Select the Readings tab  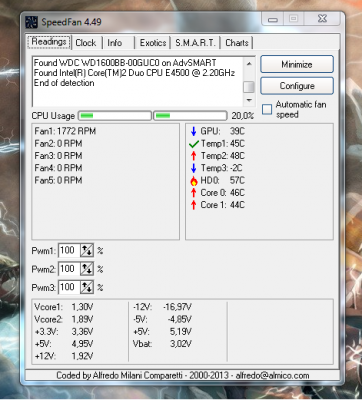[49, 42]
